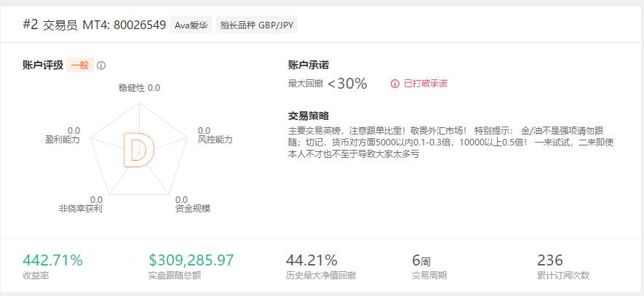Click the 44.21% max drawdown figure
Viewport: 644px width, 296px height.
311,260
